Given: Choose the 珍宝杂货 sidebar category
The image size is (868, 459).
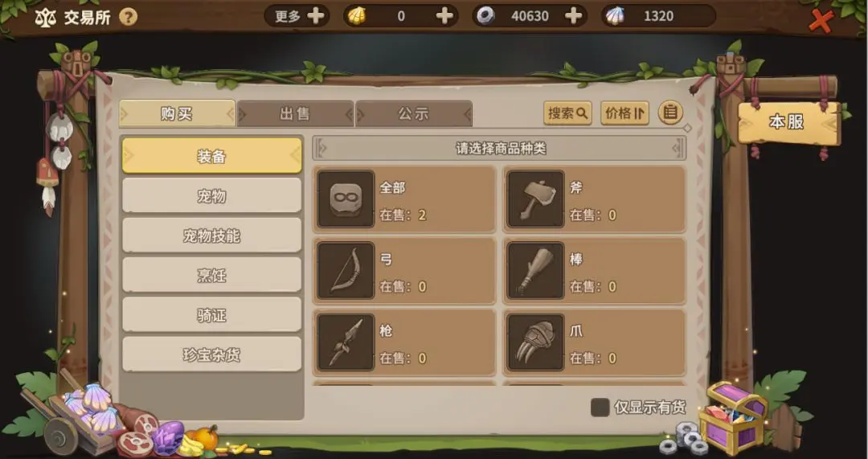Looking at the screenshot, I should pyautogui.click(x=211, y=354).
